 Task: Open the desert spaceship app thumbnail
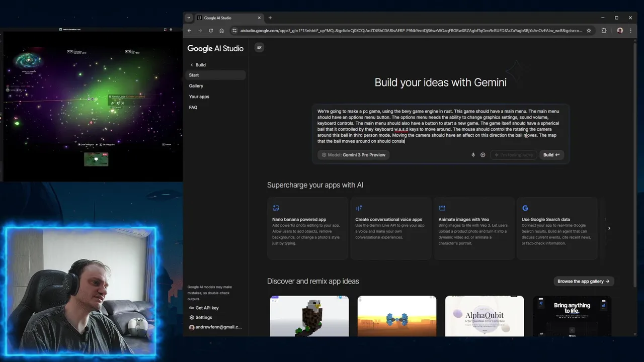coord(397,316)
